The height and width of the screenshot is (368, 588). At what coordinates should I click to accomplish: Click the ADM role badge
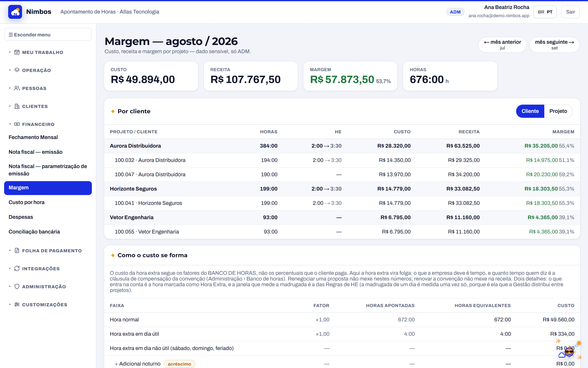coord(455,12)
